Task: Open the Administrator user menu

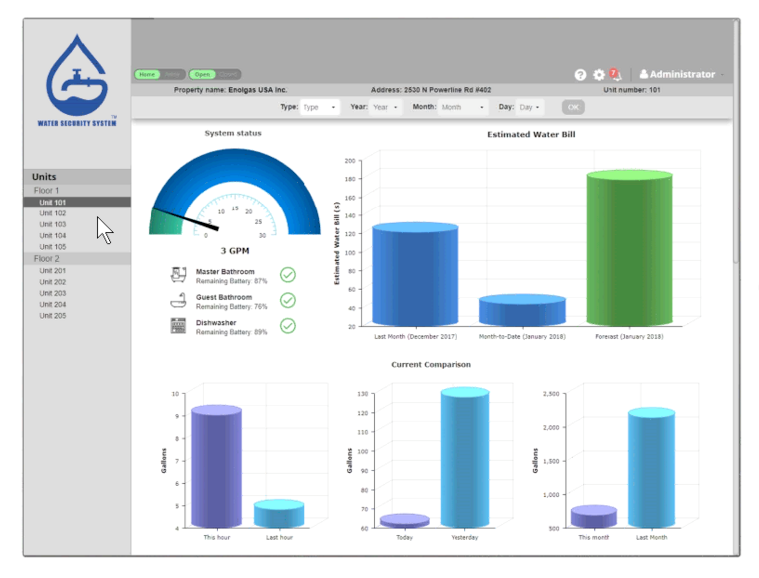Action: [x=680, y=75]
